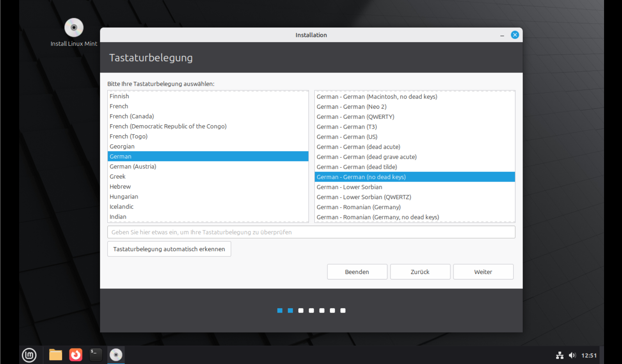Select the German - German (QWERTY) variant
Screen dimensions: 622x364
point(355,117)
